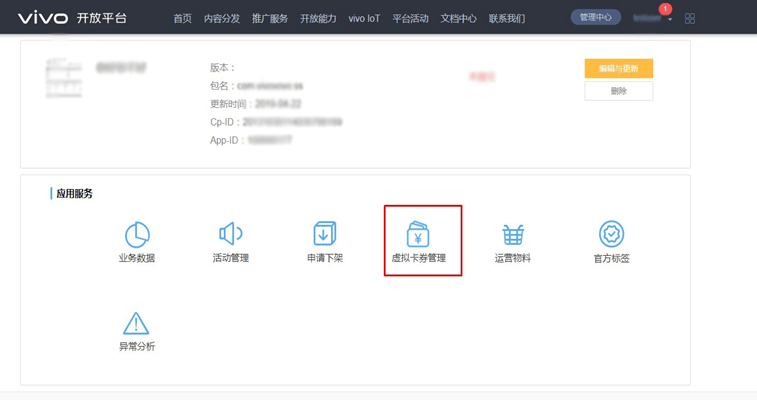The width and height of the screenshot is (757, 400).
Task: Click the 运营物料 label
Action: [513, 258]
